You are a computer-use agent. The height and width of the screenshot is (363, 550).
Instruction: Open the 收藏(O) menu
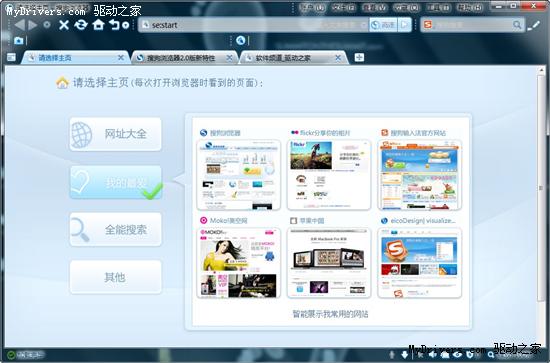click(406, 7)
